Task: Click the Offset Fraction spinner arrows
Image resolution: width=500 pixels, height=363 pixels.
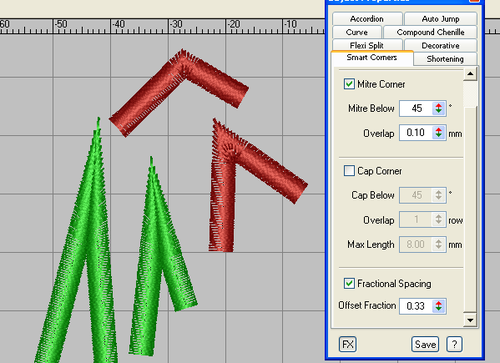Action: 438,306
